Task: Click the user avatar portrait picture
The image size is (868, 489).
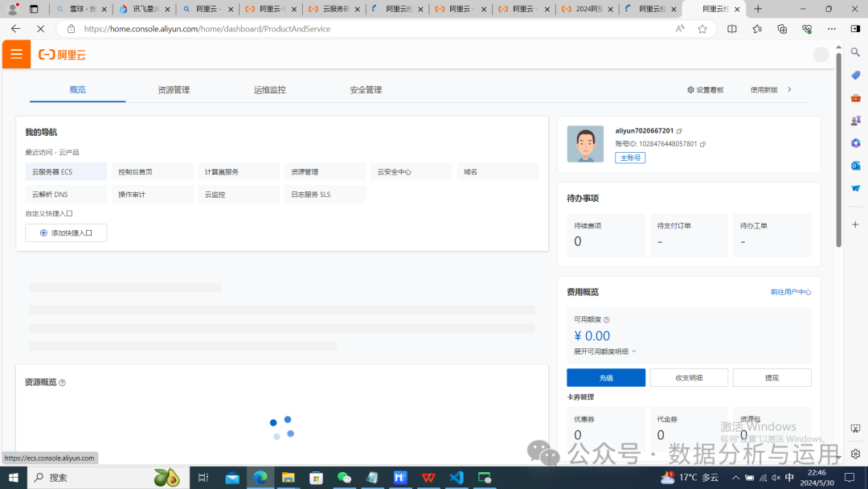Action: [x=585, y=144]
